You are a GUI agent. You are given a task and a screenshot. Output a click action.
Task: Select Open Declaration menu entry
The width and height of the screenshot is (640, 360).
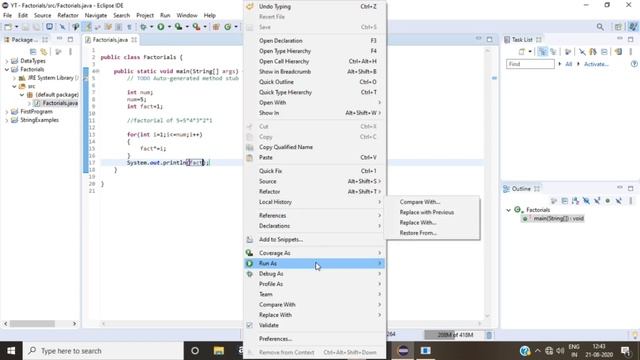tap(315, 40)
